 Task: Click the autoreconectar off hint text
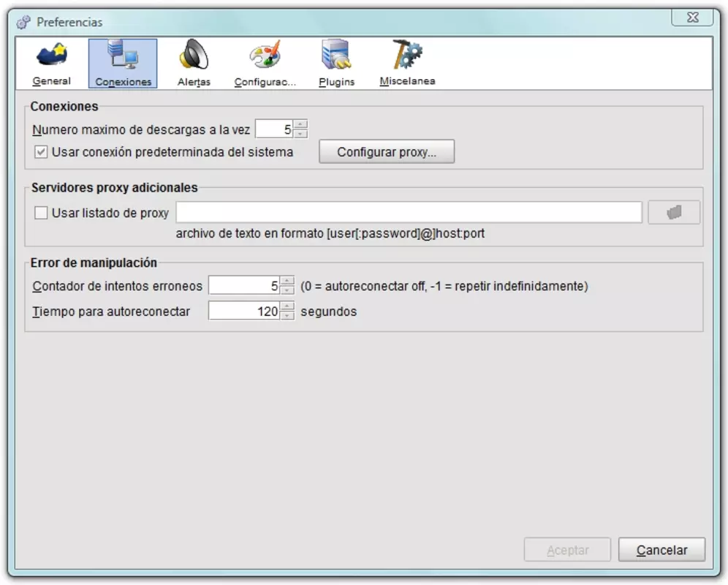(x=444, y=286)
